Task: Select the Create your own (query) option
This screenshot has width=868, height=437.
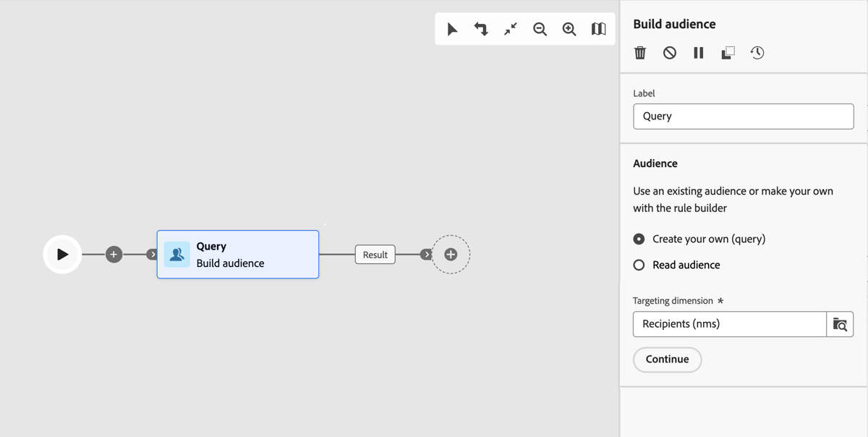Action: [639, 239]
